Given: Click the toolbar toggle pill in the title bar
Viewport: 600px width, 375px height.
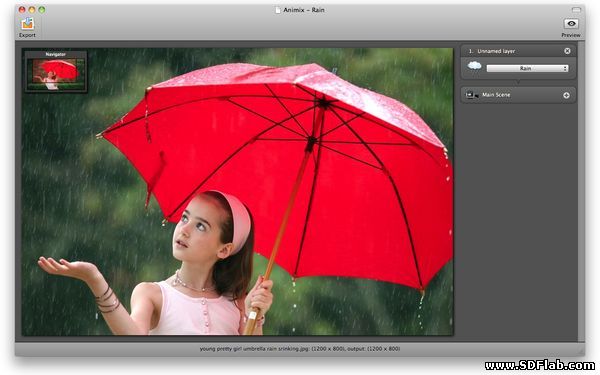Looking at the screenshot, I should pos(576,10).
